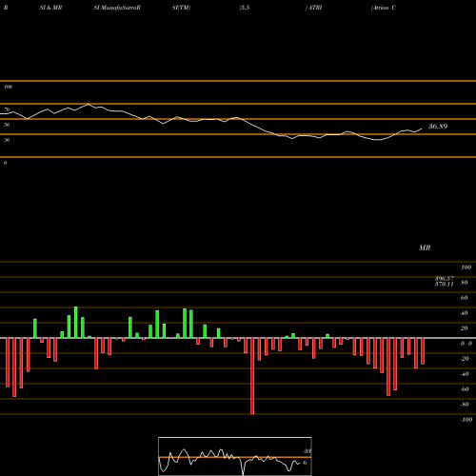
Task: Click the 'SI(TM)' header label
Action: click(181, 8)
